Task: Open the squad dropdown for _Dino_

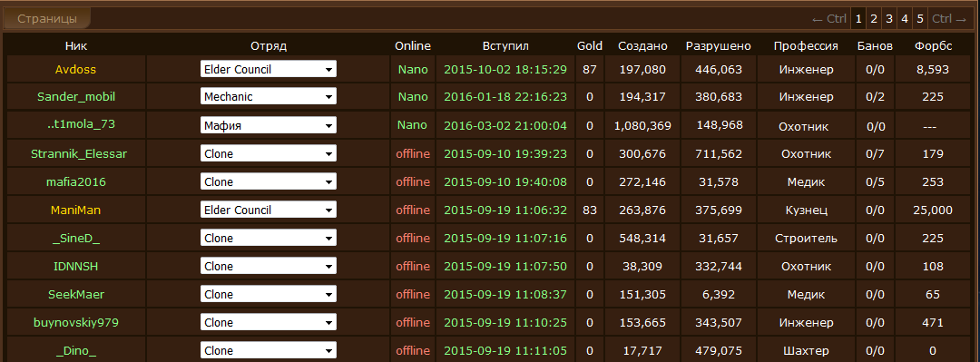Action: [268, 351]
